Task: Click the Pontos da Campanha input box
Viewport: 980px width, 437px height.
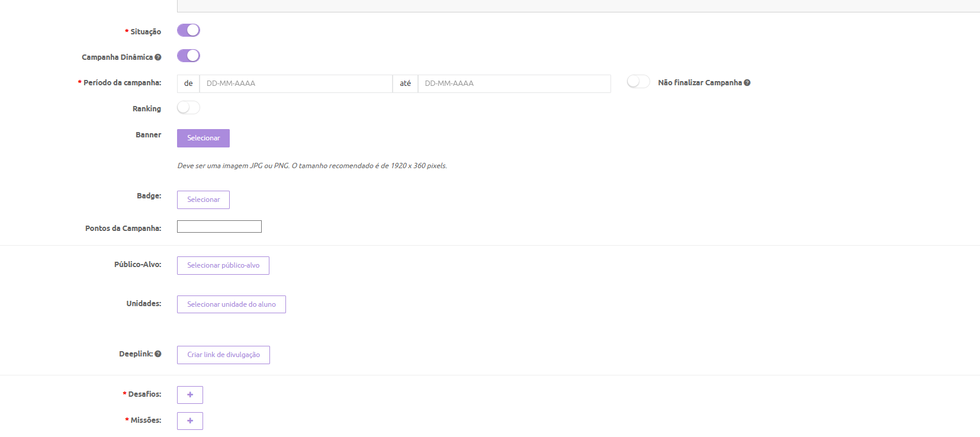Action: pyautogui.click(x=219, y=227)
